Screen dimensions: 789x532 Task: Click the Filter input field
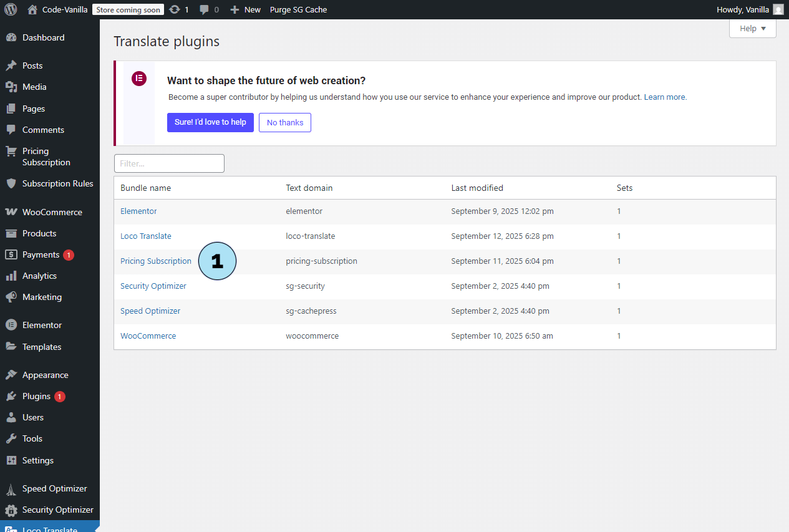169,163
